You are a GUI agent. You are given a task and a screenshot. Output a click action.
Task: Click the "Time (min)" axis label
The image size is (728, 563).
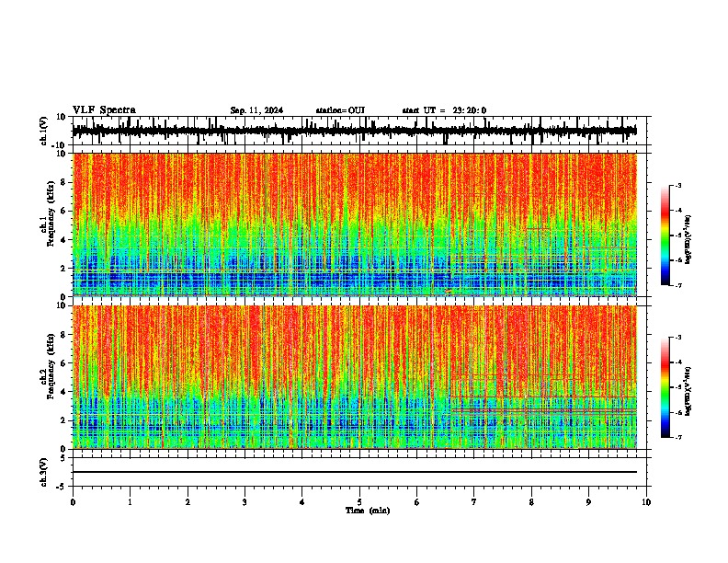[368, 511]
